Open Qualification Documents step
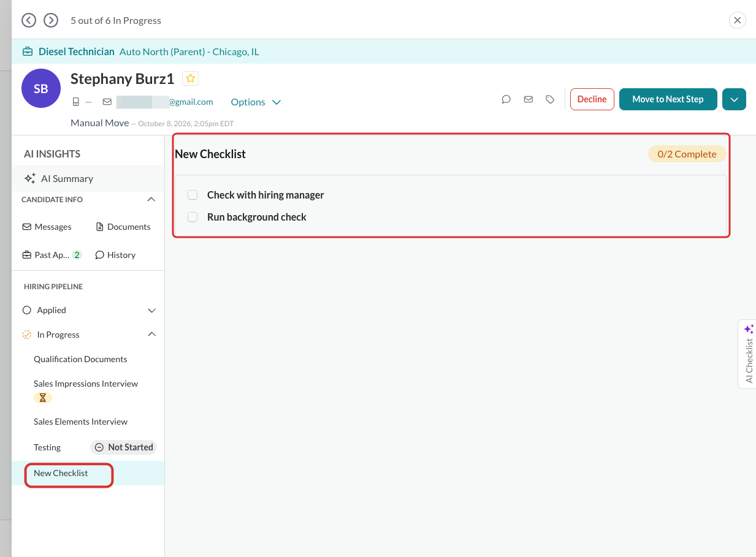756x557 pixels. tap(80, 359)
